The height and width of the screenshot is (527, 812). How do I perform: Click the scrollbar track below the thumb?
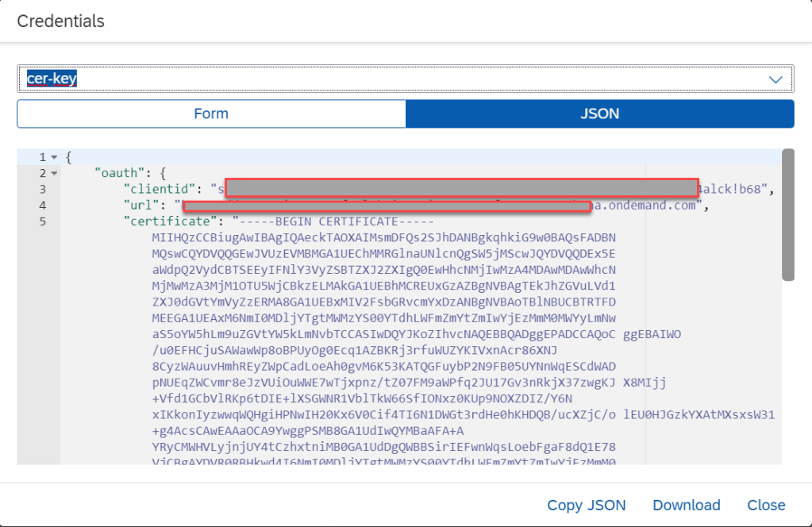pyautogui.click(x=787, y=373)
